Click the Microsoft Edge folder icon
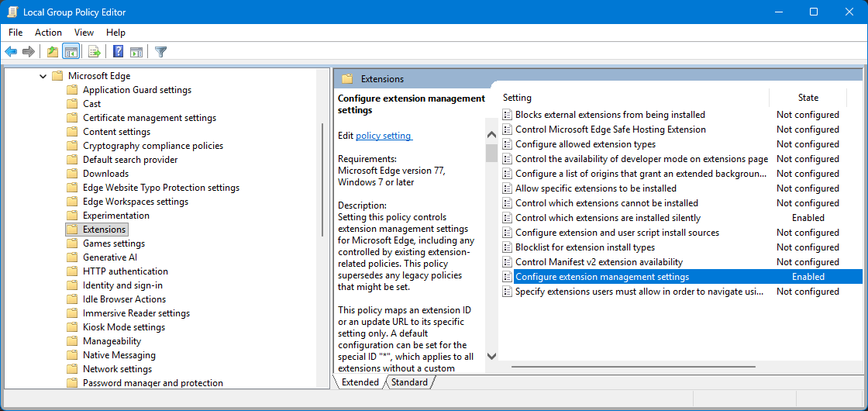The image size is (868, 411). [x=57, y=76]
